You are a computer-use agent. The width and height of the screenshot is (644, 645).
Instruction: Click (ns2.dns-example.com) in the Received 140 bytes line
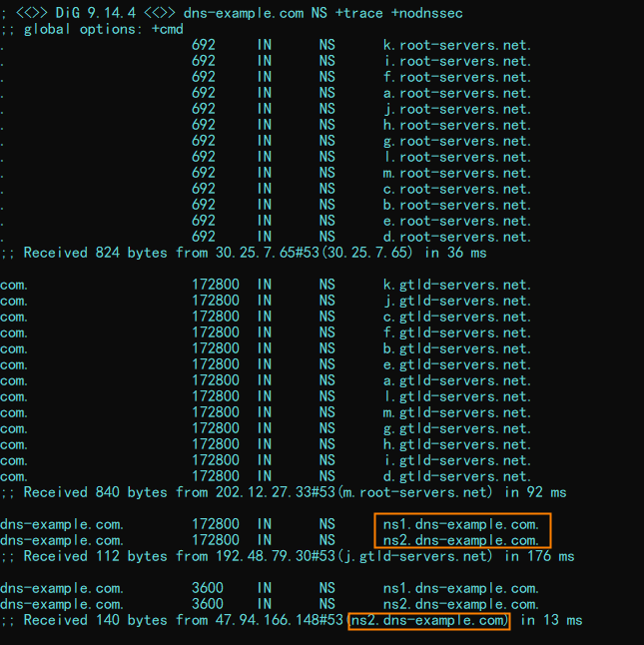429,620
